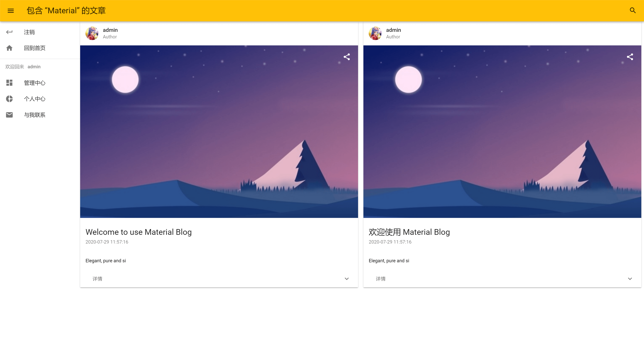This screenshot has height=362, width=644.
Task: Click admin avatar on first card
Action: [x=92, y=33]
